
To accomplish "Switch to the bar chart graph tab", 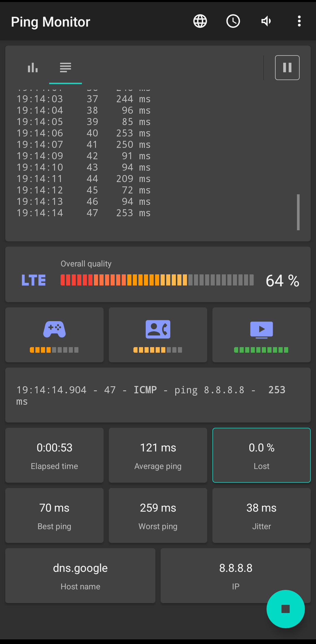I will point(33,67).
